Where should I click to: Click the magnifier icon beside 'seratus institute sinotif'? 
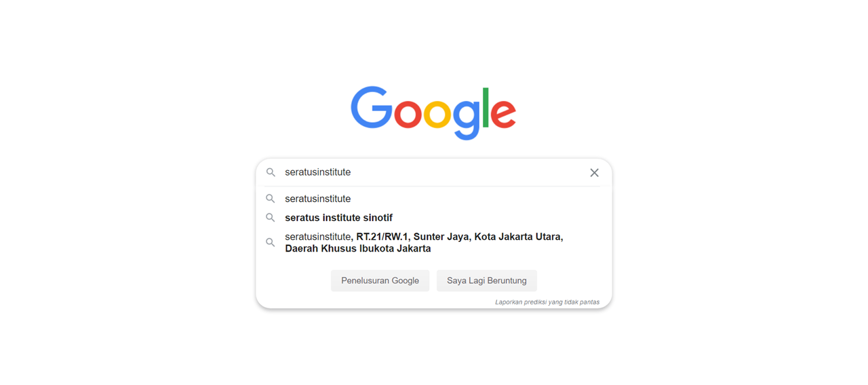tap(271, 218)
